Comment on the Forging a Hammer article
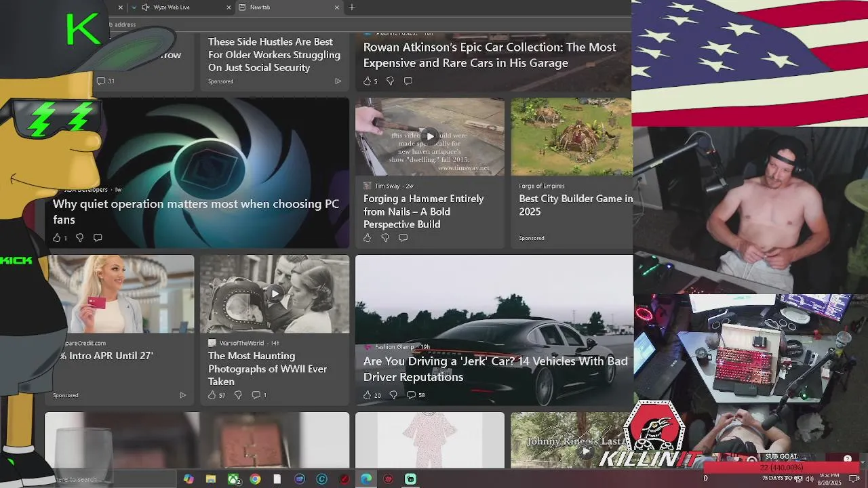This screenshot has height=488, width=868. tap(403, 238)
